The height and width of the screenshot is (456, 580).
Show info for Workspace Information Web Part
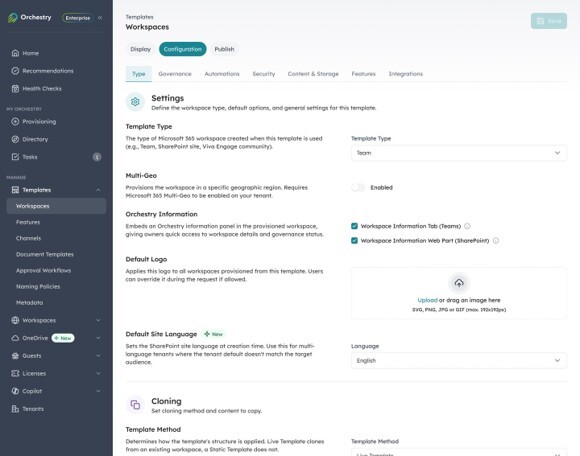(496, 240)
